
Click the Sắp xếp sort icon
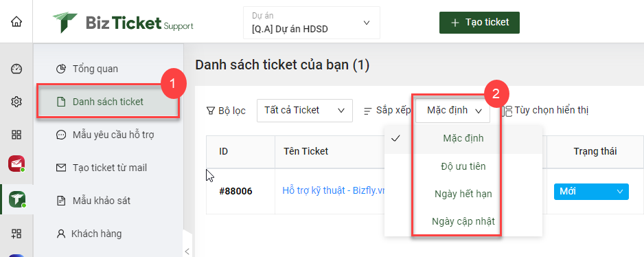click(x=368, y=111)
